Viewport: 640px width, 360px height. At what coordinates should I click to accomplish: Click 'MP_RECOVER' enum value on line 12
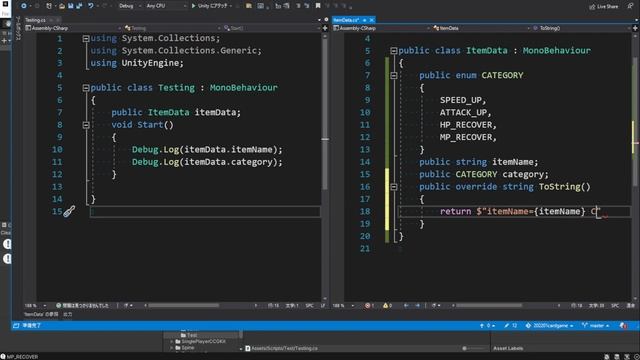(466, 137)
